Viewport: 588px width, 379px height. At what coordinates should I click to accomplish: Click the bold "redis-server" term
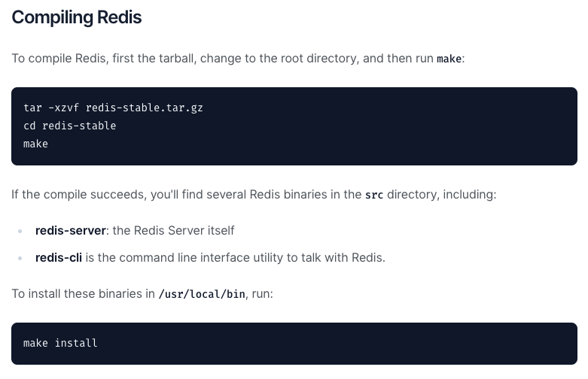coord(70,230)
